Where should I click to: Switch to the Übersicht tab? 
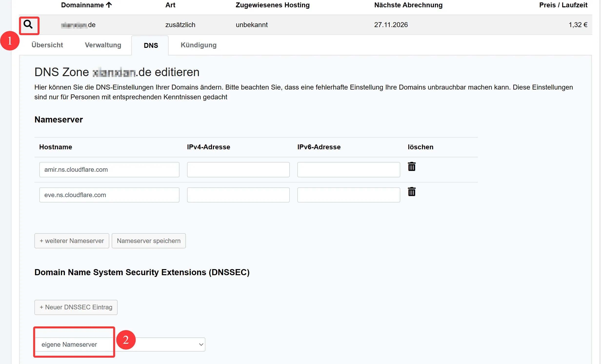coord(47,45)
